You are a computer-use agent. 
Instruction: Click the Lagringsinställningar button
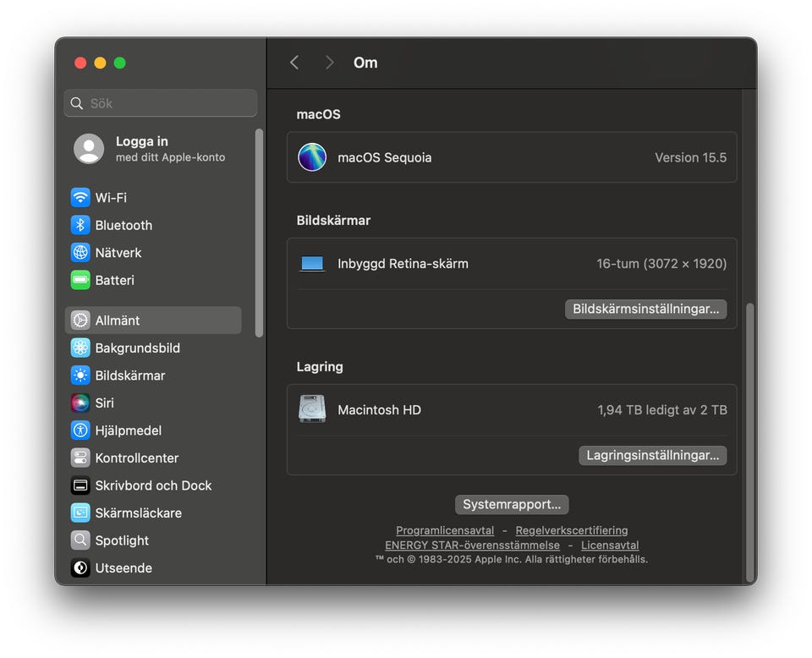(652, 455)
